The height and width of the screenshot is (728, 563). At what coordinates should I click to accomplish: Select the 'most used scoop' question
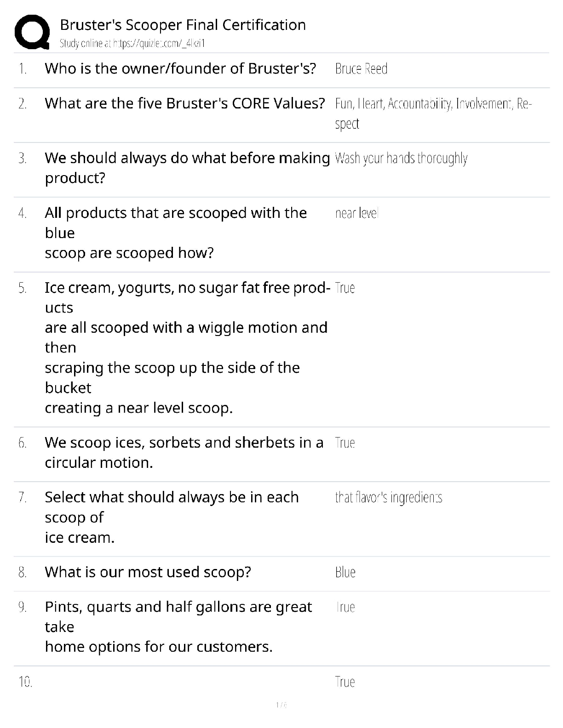click(148, 572)
